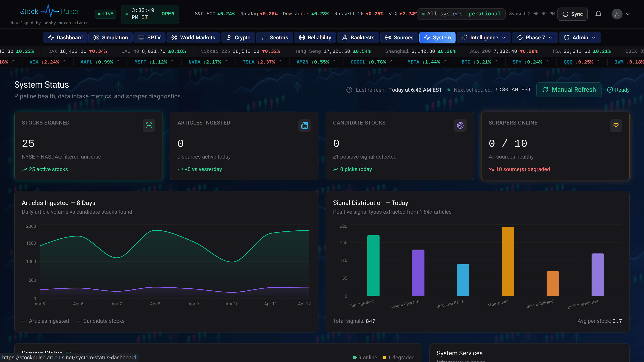644x362 pixels.
Task: Click the All systems operational status
Action: coord(461,14)
